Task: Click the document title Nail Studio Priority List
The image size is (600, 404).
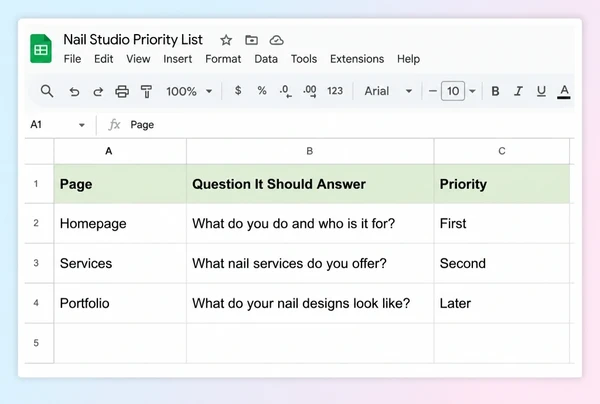Action: coord(133,40)
